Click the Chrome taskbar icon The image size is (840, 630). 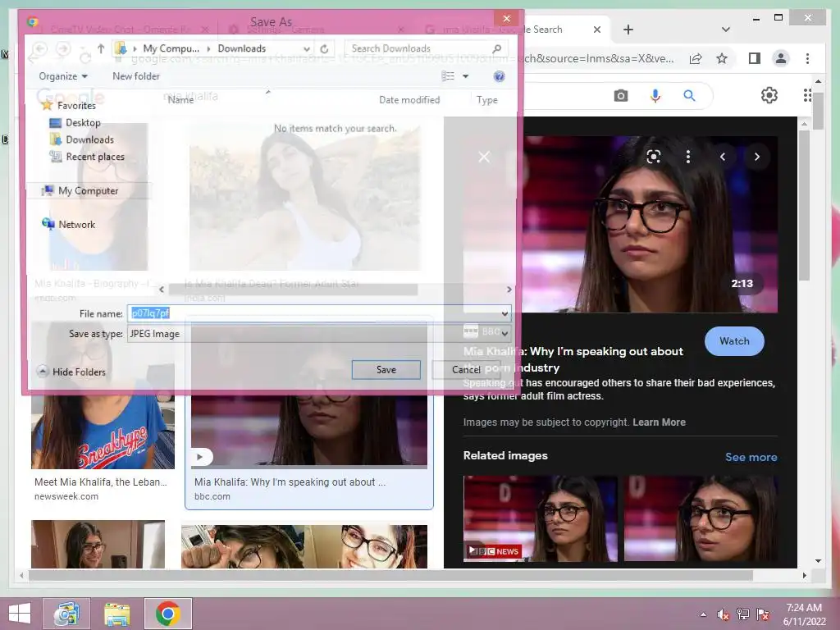[x=167, y=614]
